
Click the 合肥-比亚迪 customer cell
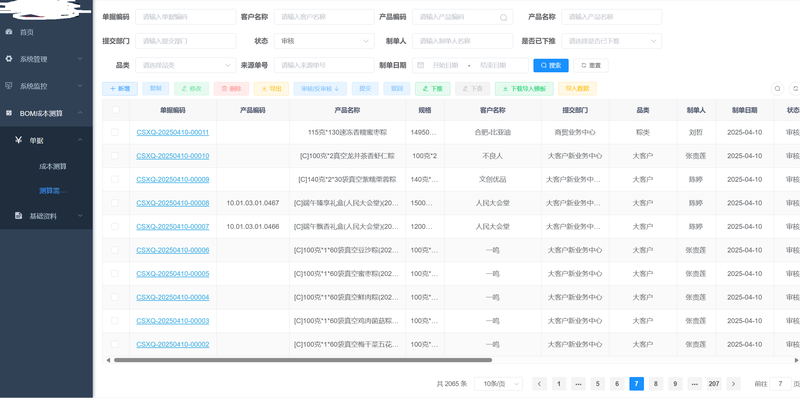(x=492, y=132)
